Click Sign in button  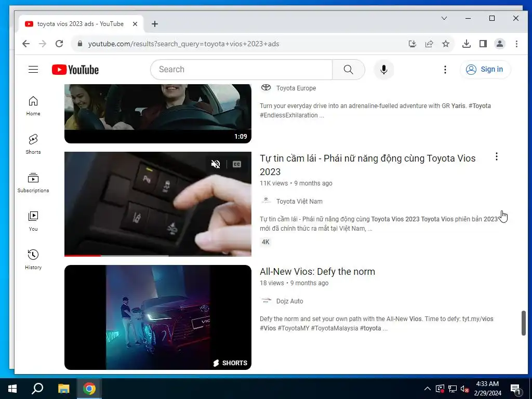click(486, 69)
